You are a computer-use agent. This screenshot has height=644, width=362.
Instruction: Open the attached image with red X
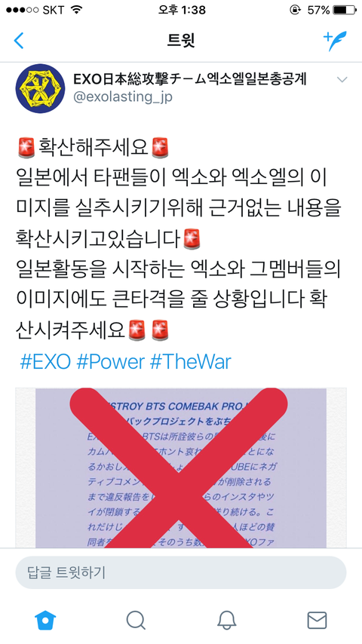[x=181, y=468]
